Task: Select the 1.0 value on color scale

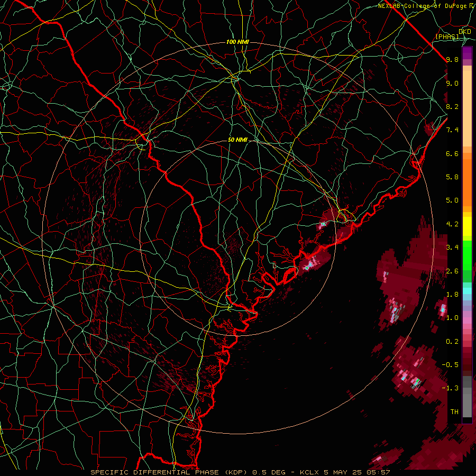Action: 452,318
